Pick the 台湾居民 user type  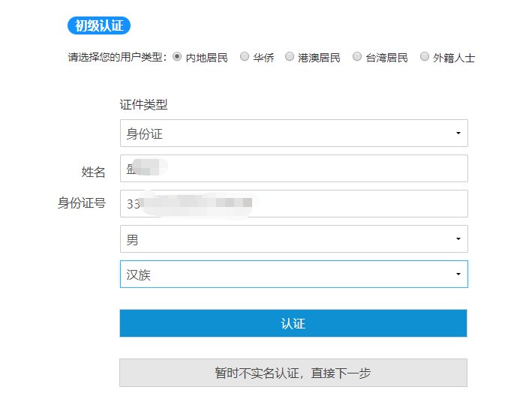[357, 56]
